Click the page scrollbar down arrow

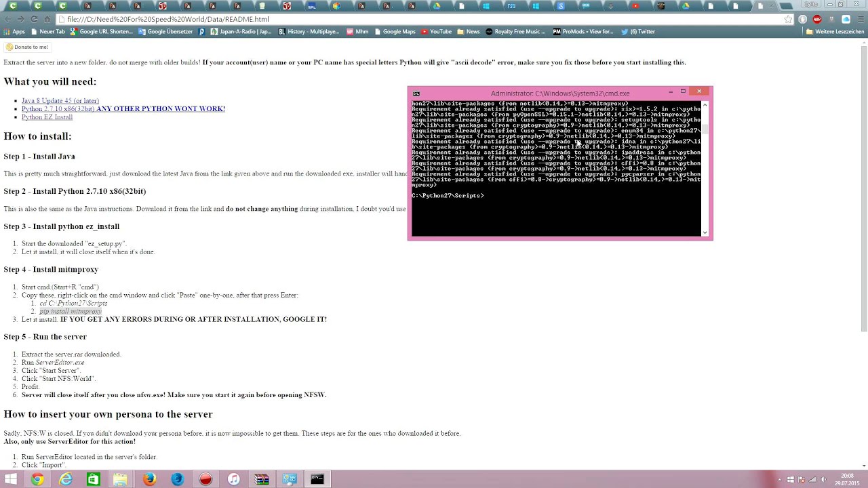864,466
